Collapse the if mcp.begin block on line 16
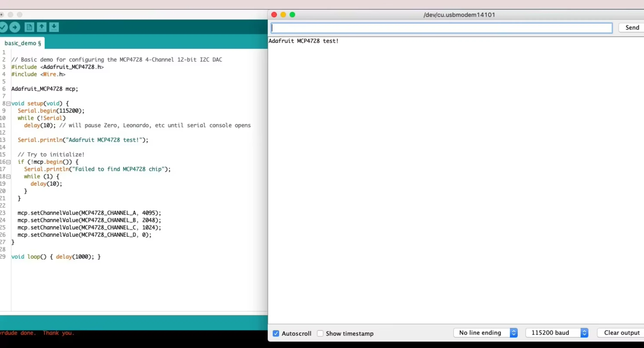 point(8,162)
